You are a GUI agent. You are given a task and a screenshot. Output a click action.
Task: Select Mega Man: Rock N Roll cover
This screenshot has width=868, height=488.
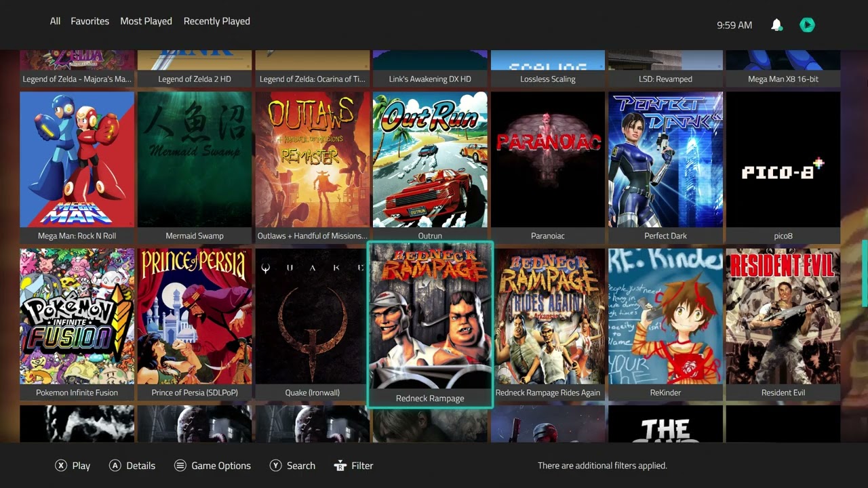77,159
